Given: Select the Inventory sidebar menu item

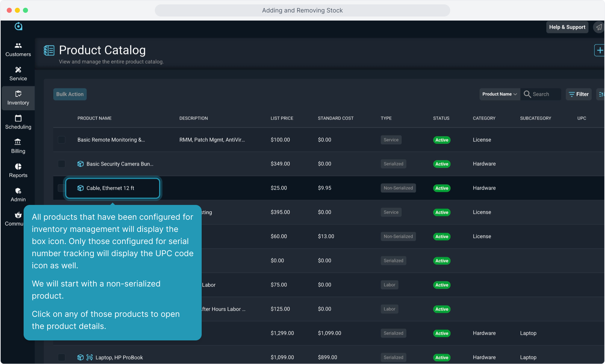Looking at the screenshot, I should [x=18, y=98].
